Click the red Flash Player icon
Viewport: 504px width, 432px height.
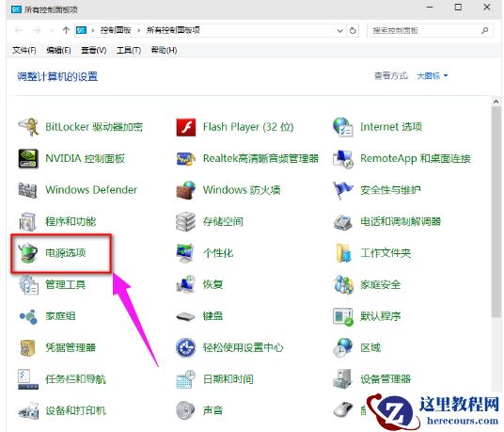186,127
